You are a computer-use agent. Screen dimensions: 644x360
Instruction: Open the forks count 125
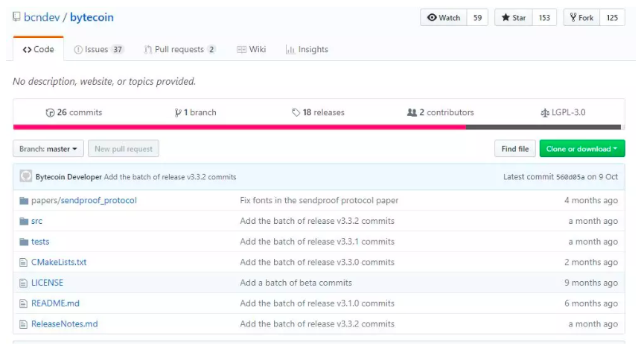(612, 18)
